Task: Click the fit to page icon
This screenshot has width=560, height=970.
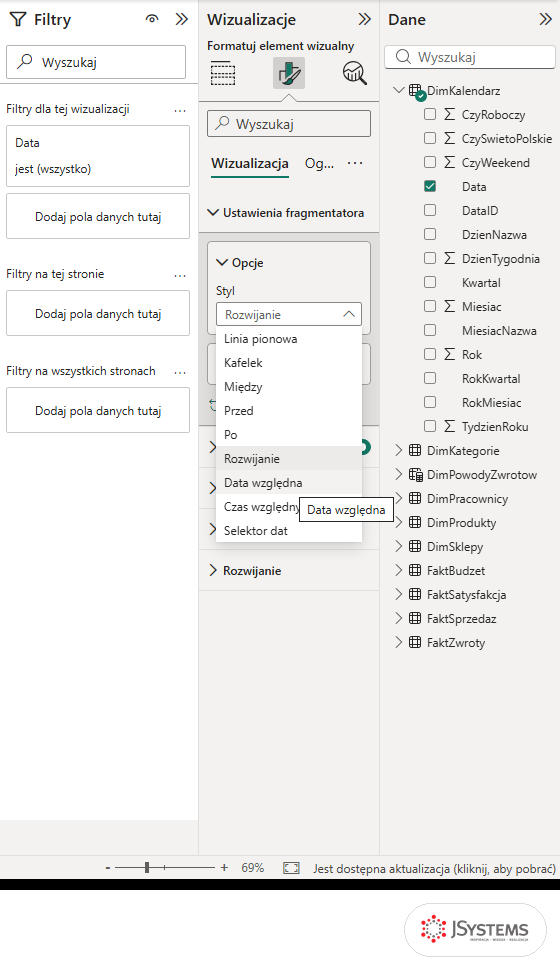Action: point(291,868)
